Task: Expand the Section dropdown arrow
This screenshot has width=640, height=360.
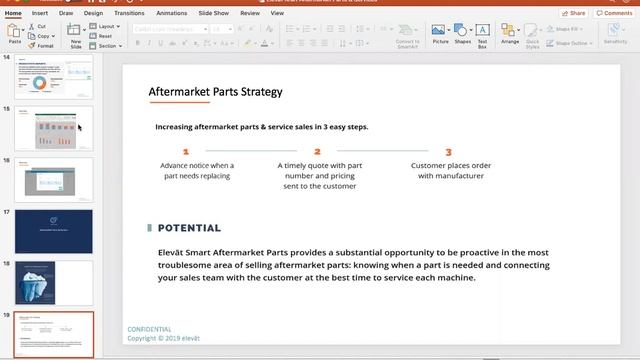Action: [120, 46]
